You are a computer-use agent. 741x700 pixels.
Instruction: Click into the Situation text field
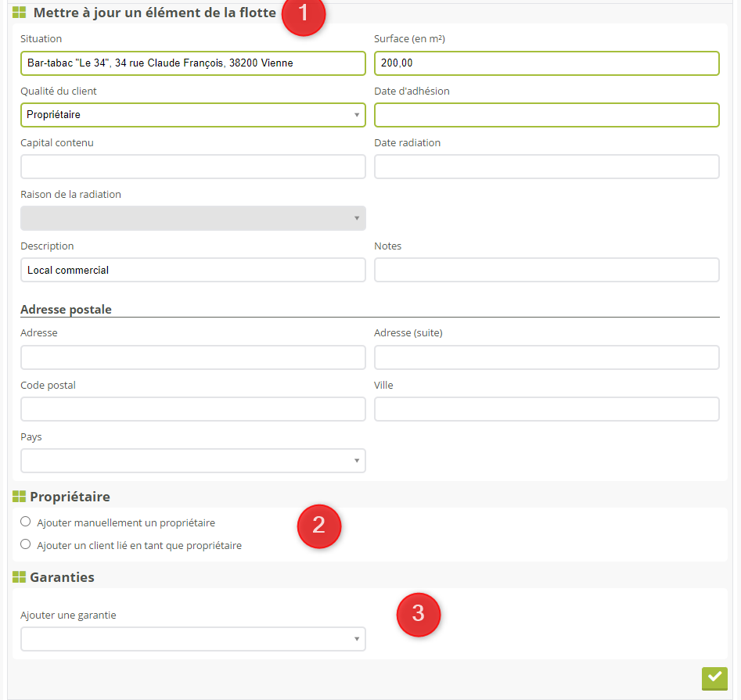(x=192, y=63)
